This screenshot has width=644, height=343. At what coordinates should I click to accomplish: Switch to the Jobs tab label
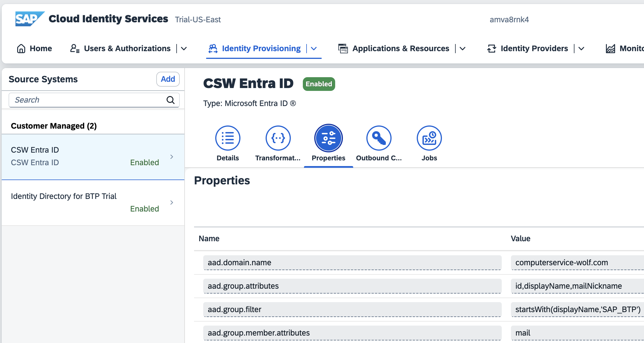[429, 158]
